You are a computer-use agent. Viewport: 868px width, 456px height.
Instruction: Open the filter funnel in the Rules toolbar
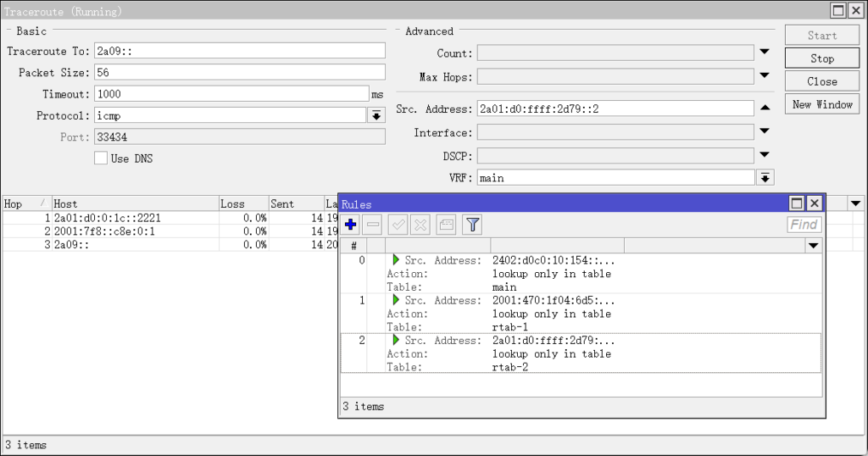click(x=472, y=225)
